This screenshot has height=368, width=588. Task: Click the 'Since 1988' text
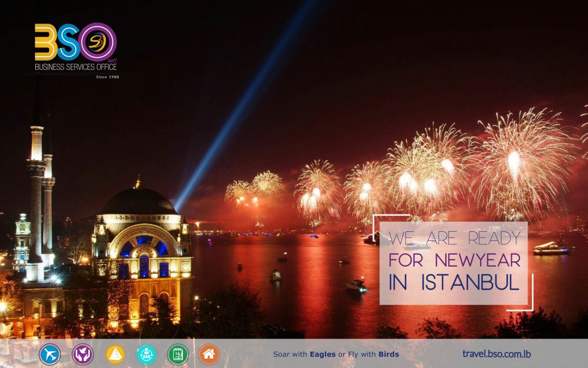[108, 77]
